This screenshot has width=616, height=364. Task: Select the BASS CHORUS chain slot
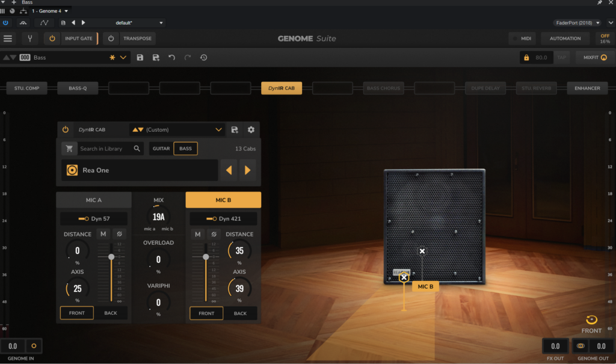tap(383, 88)
